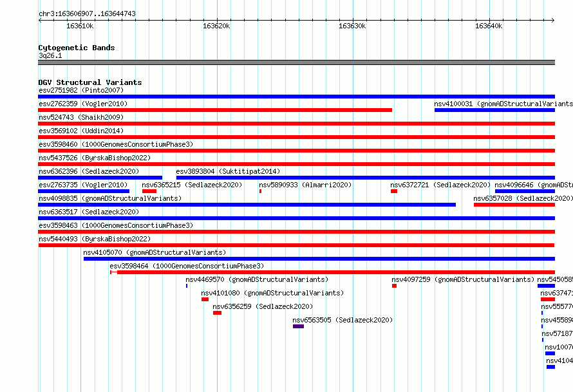Click nsv6357028 (Sedlazeck2020) label

523,198
